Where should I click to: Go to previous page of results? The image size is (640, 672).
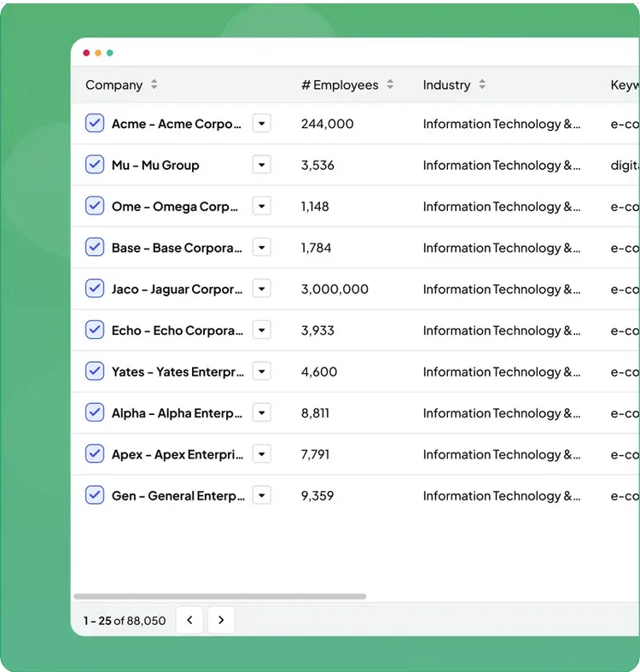click(189, 620)
